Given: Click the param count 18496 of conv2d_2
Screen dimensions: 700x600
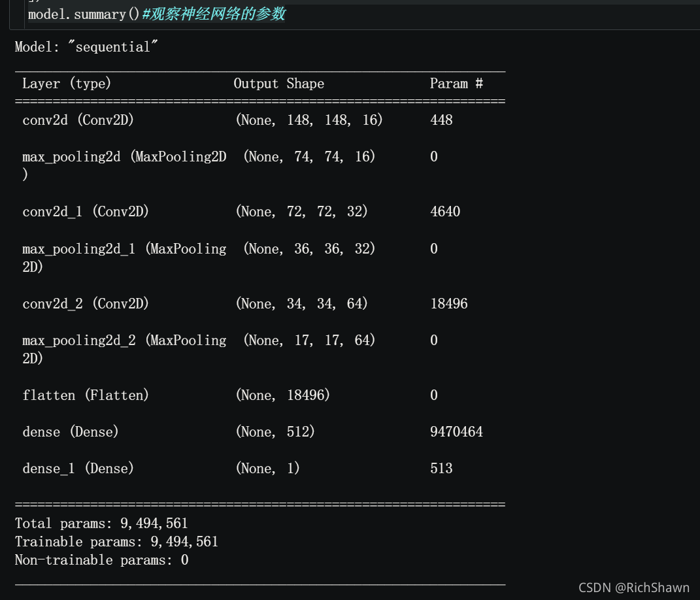Looking at the screenshot, I should pos(449,303).
